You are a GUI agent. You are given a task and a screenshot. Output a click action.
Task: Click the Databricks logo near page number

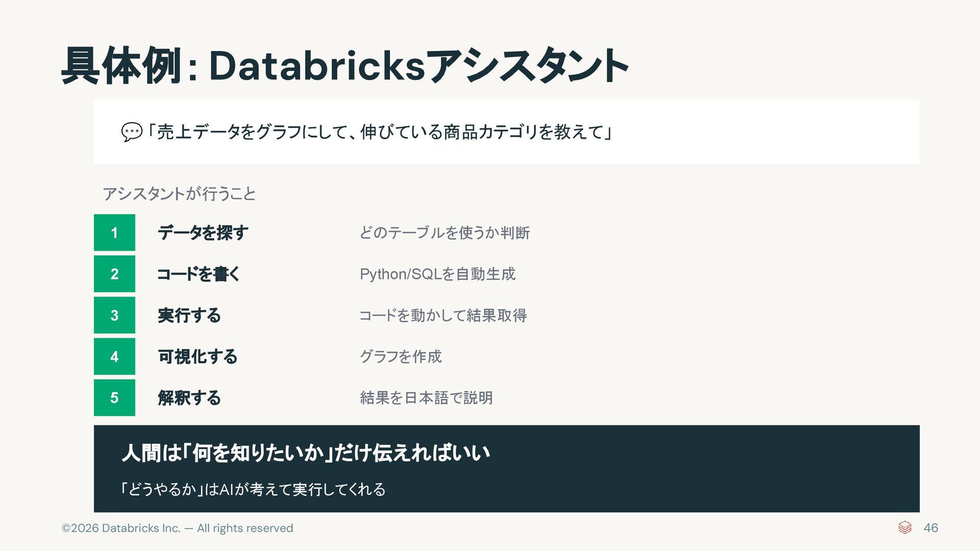(904, 528)
